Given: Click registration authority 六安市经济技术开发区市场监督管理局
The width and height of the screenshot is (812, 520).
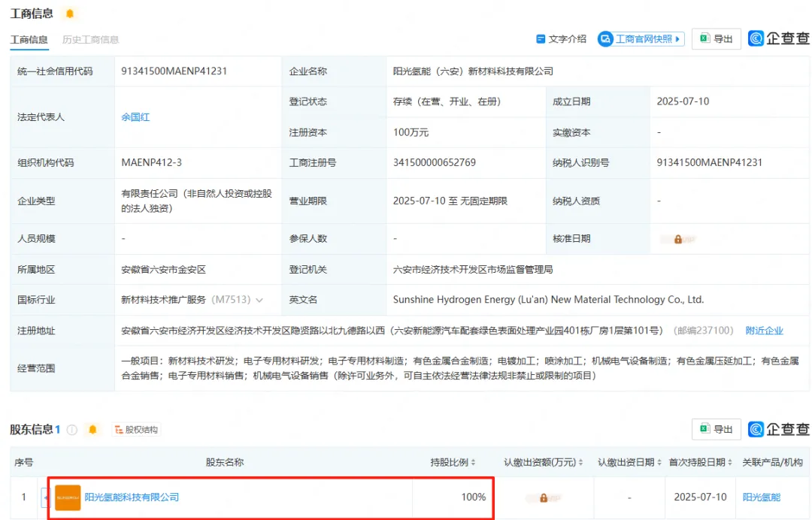Looking at the screenshot, I should tap(473, 270).
